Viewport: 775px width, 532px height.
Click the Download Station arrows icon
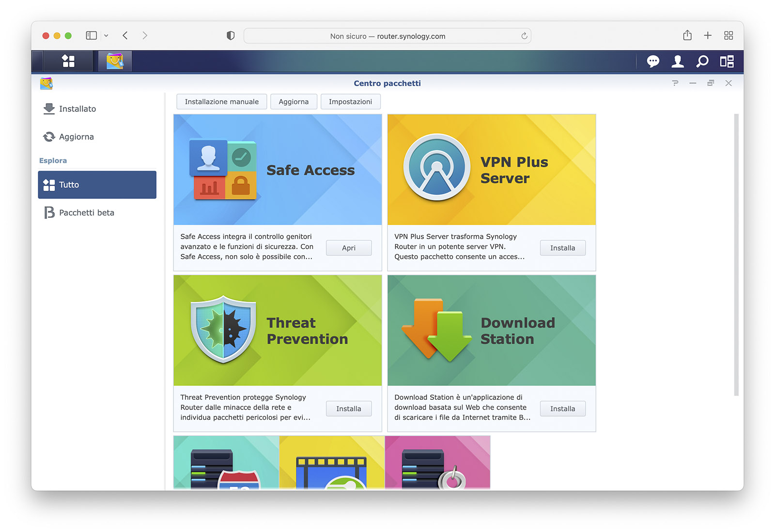pos(437,330)
